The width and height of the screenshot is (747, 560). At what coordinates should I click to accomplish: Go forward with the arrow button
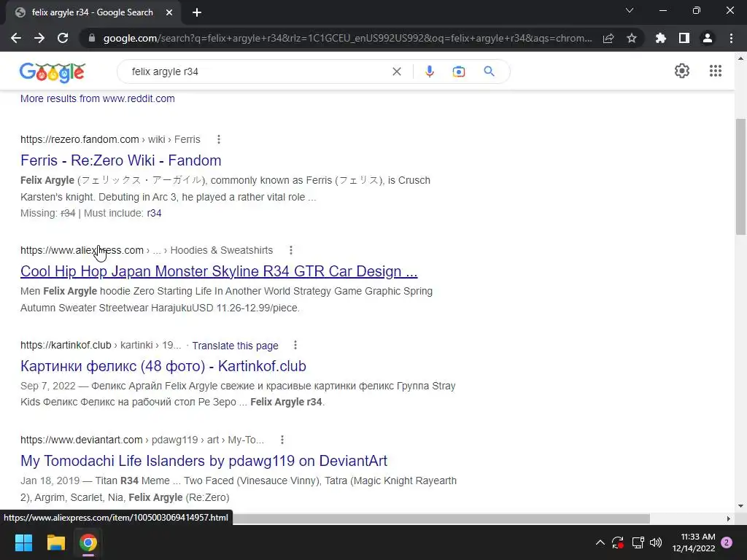click(x=39, y=38)
